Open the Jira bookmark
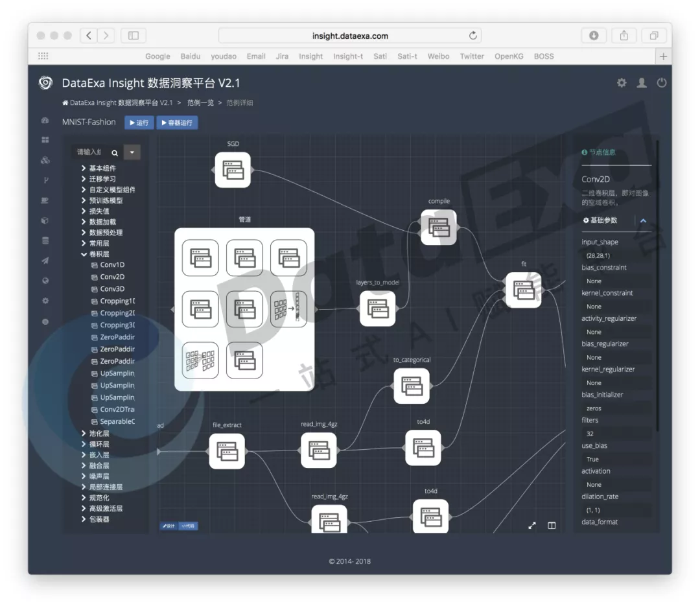The image size is (700, 608). [282, 56]
